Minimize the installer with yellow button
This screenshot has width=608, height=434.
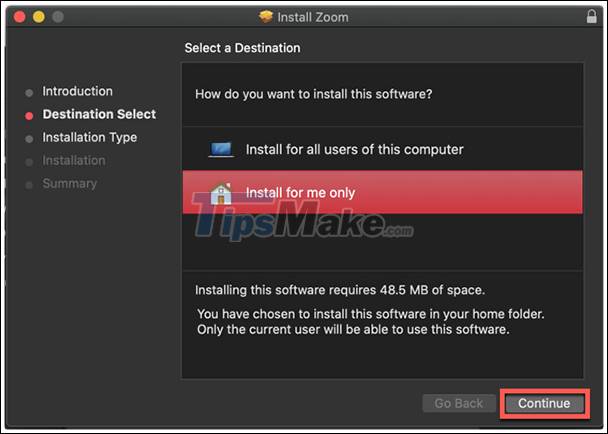(x=39, y=17)
